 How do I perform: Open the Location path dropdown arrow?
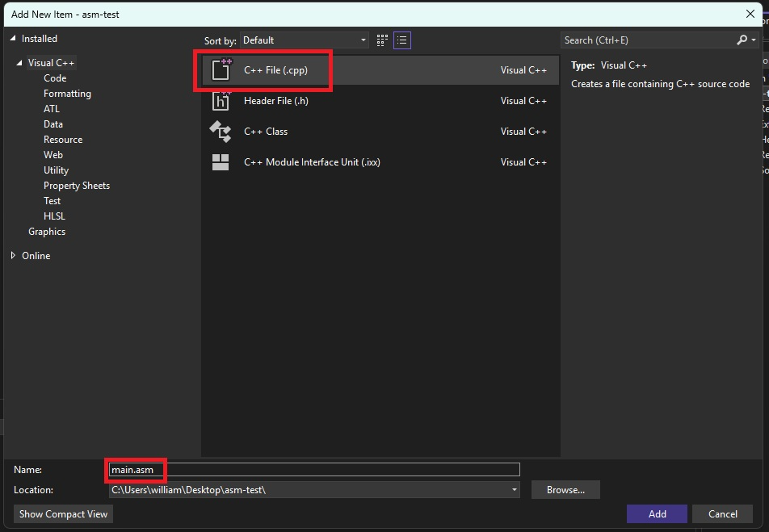(514, 490)
